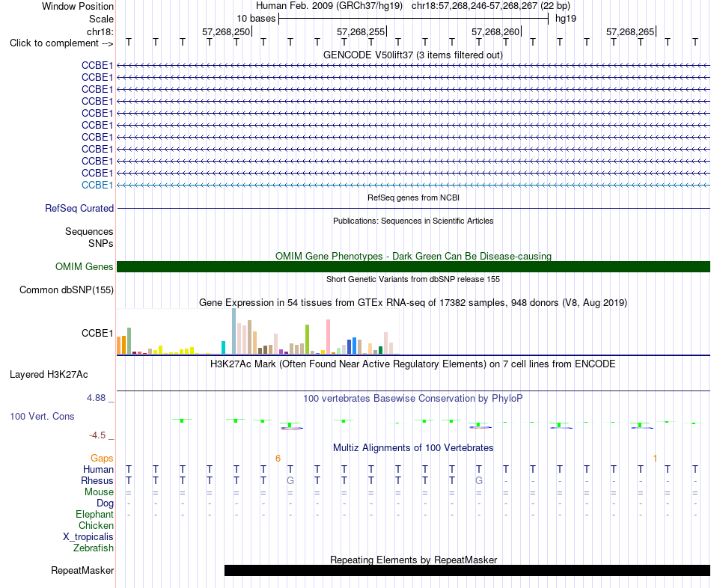The height and width of the screenshot is (588, 711).
Task: Click the 'Click to complement -->' base label
Action: pos(61,43)
